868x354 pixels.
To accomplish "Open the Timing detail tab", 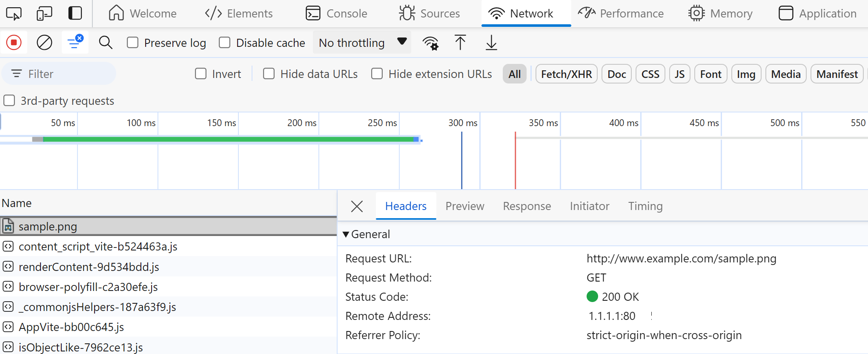I will [645, 206].
